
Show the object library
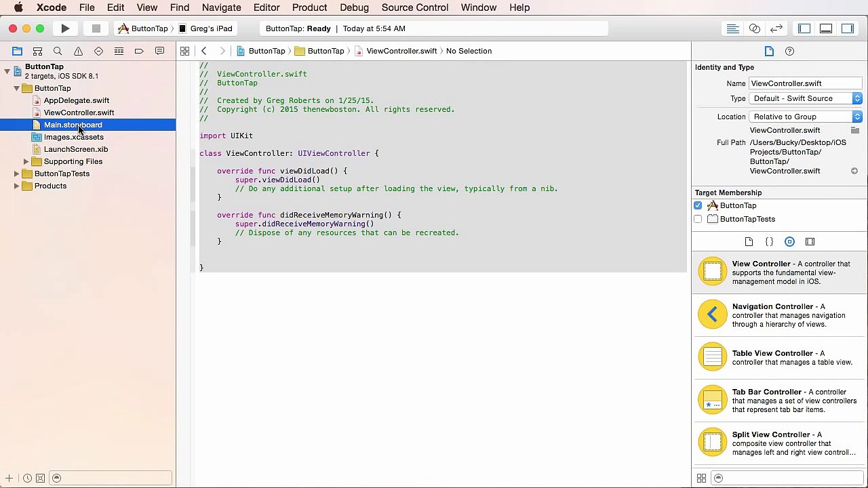[x=789, y=241]
